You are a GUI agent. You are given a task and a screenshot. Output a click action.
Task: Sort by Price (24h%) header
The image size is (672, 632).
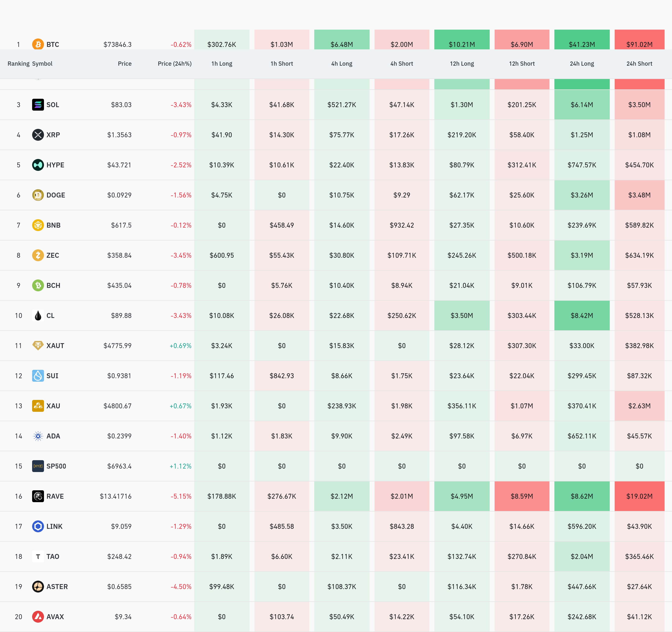pos(174,63)
